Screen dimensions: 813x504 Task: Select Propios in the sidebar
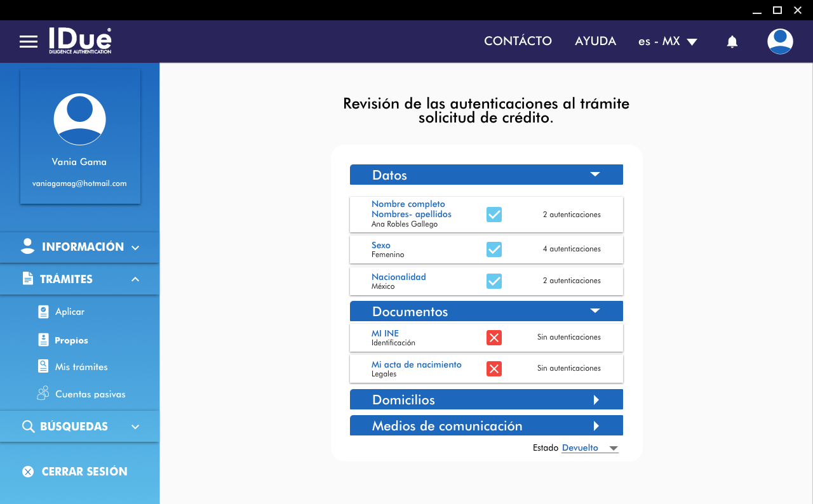[x=71, y=340]
